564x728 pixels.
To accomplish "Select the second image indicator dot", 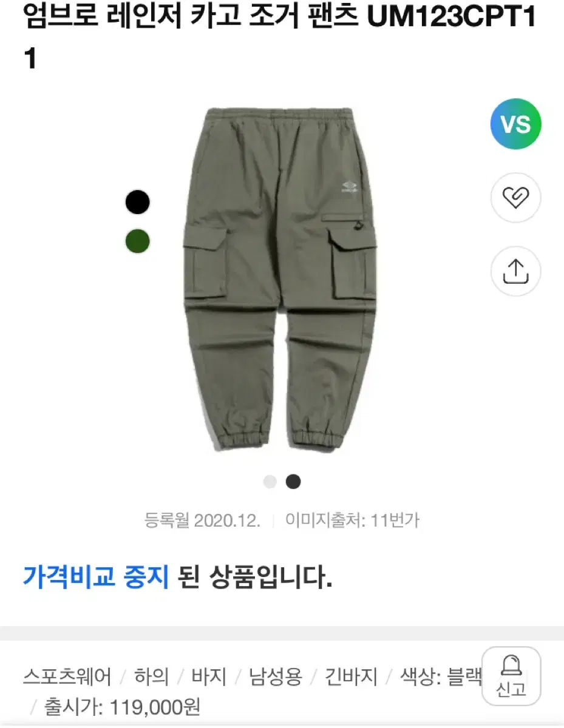I will coord(293,482).
